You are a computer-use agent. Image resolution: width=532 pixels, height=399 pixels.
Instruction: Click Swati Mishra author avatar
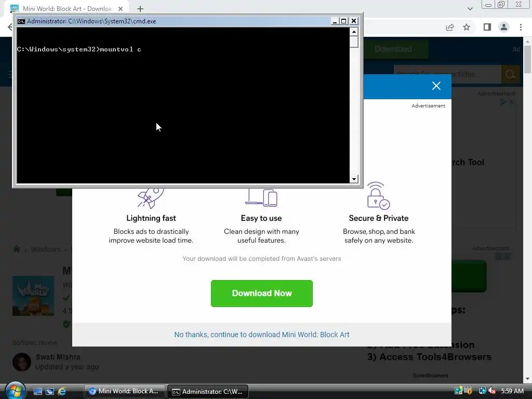point(22,362)
